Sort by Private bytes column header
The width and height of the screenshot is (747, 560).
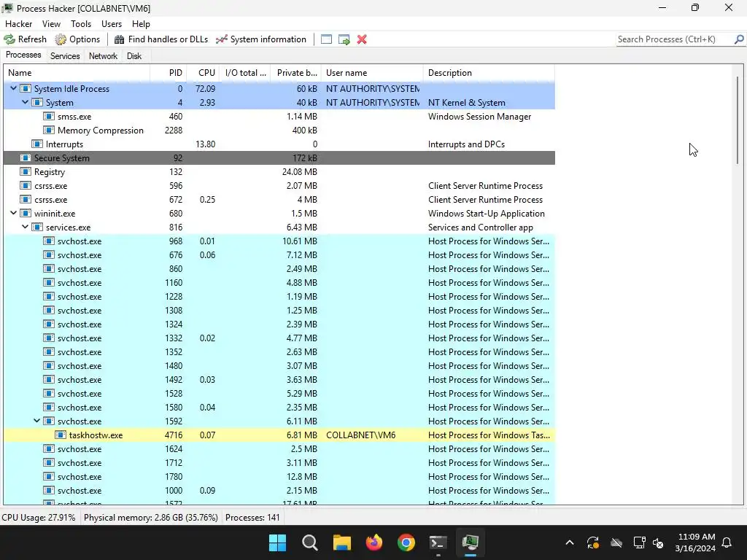[x=296, y=73]
